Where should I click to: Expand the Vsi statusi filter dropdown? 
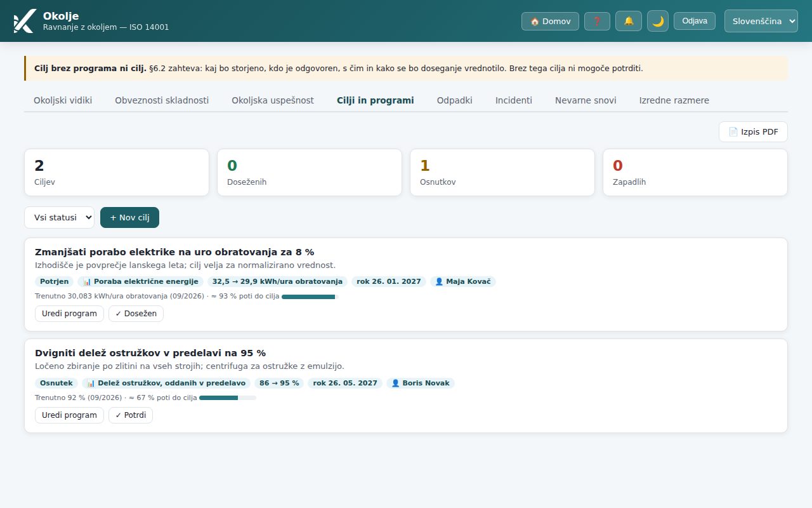point(60,217)
